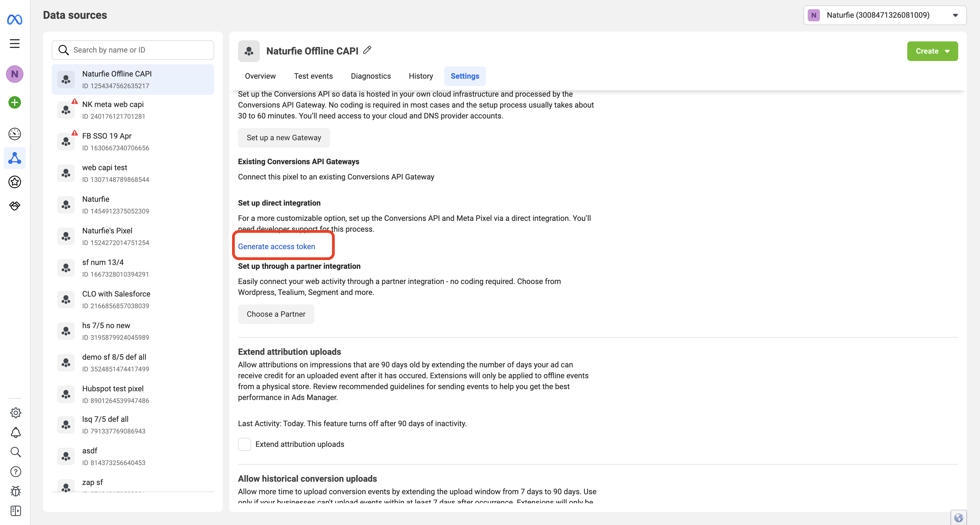The image size is (980, 525).
Task: Switch to Overview tab
Action: 260,76
